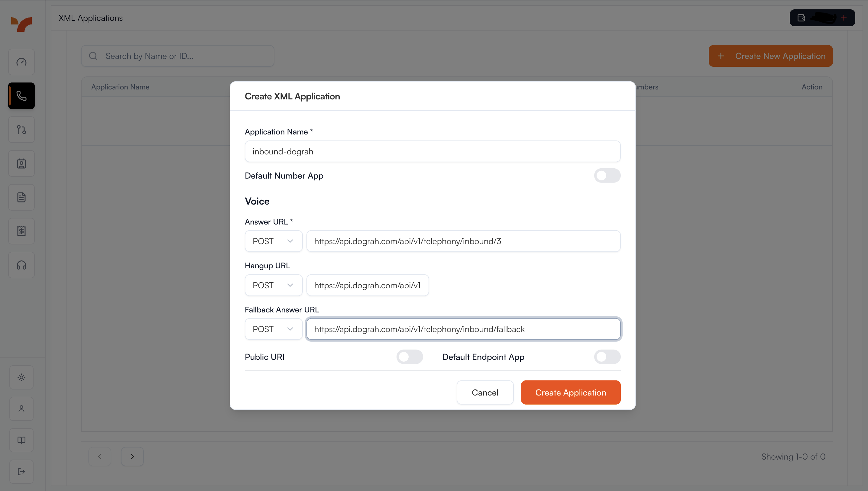868x491 pixels.
Task: Open the documentation book icon
Action: (21, 440)
